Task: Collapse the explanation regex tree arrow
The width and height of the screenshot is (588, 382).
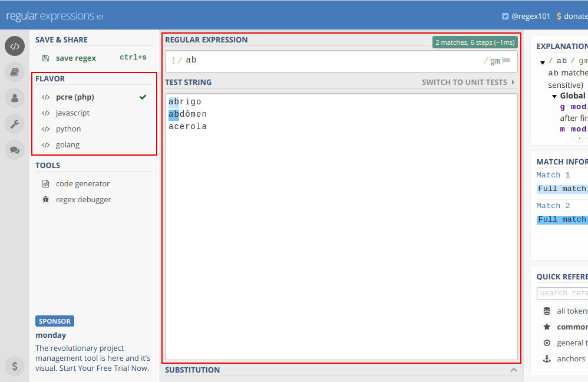Action: click(x=543, y=62)
